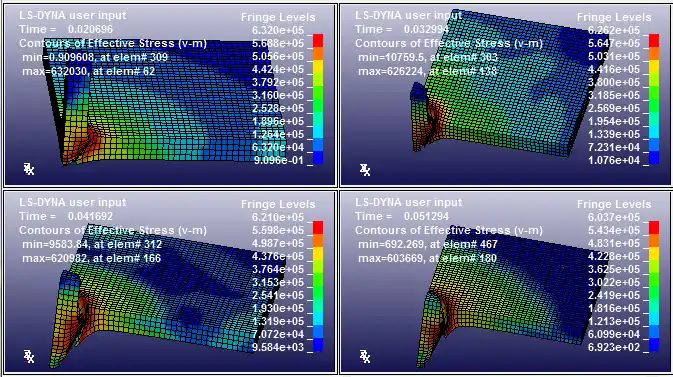The width and height of the screenshot is (673, 377).
Task: Click 'min=692.269, at elem# 467' text
Action: [x=427, y=244]
